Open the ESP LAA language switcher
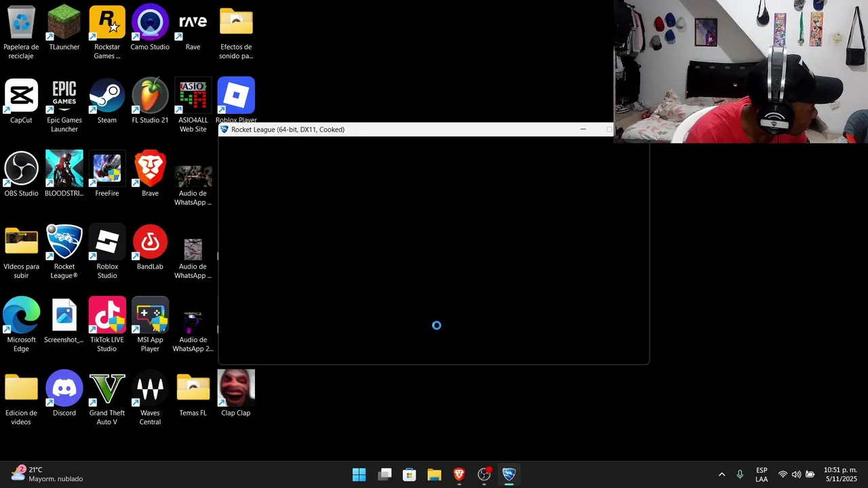868x488 pixels. tap(762, 474)
